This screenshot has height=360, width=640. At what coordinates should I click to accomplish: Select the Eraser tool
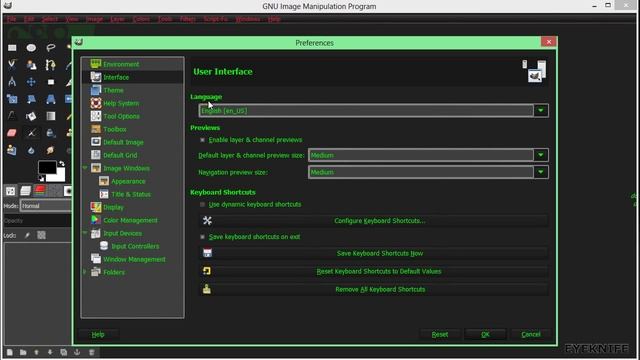pyautogui.click(x=12, y=133)
